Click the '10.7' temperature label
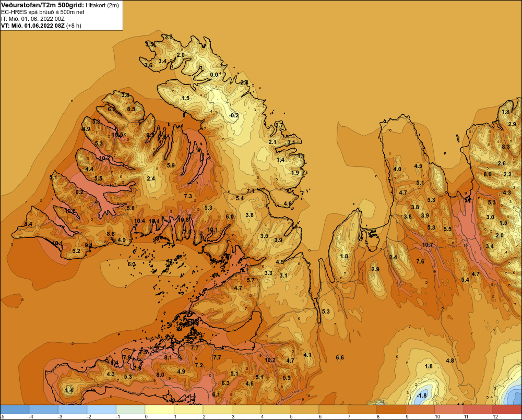This screenshot has height=420, width=522. [x=428, y=245]
